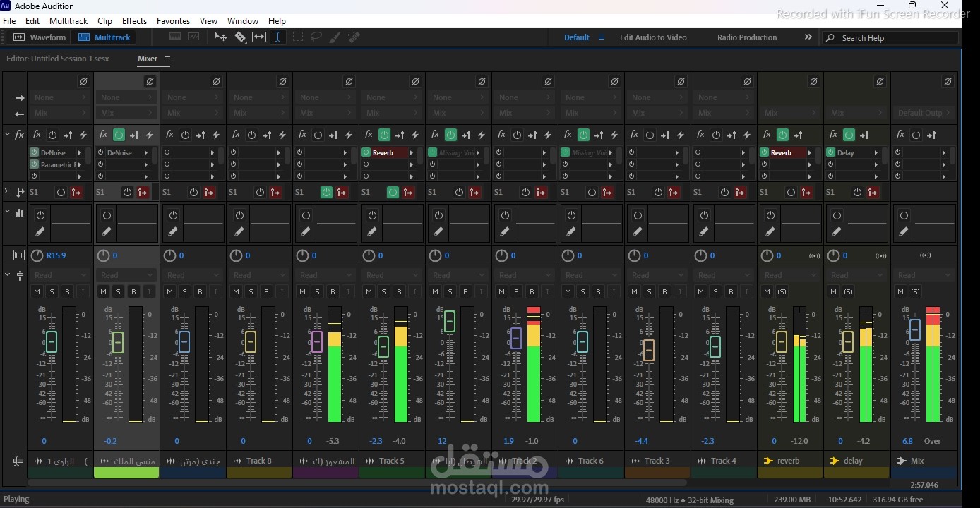The width and height of the screenshot is (980, 508).
Task: Open Default Output dropdown on Mix channel
Action: pyautogui.click(x=924, y=113)
